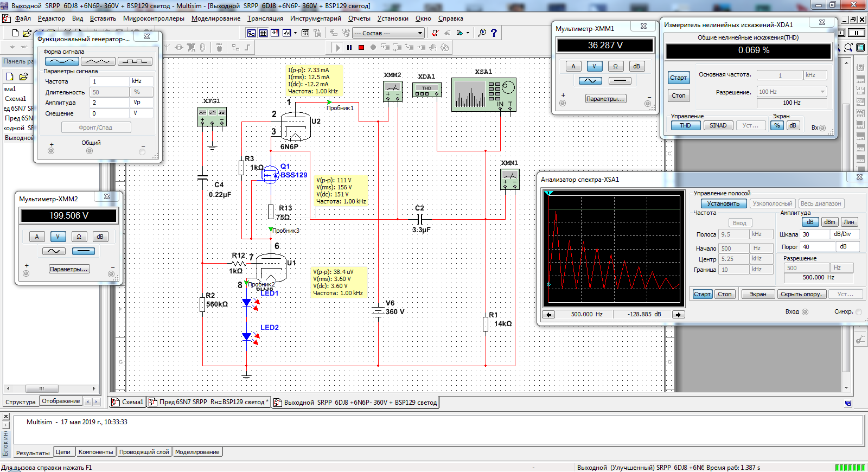Viewport: 868px width, 472px height.
Task: Select the BSS129 transistor Q1 symbol
Action: (270, 175)
